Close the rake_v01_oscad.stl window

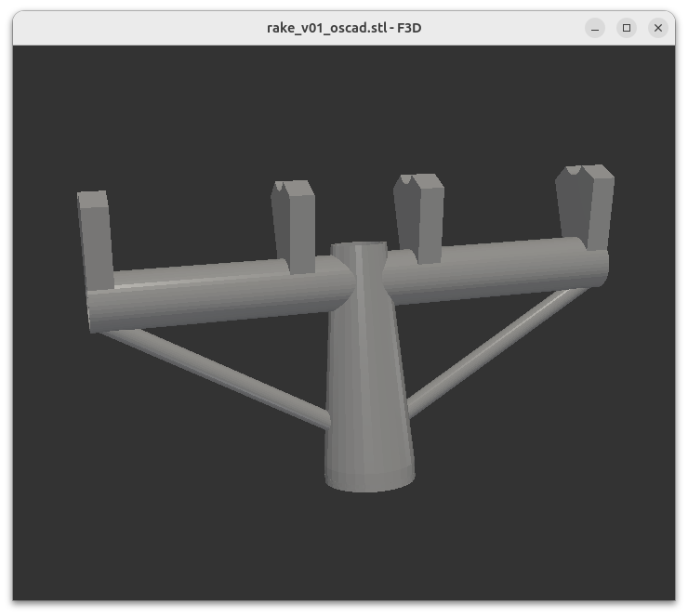(658, 28)
